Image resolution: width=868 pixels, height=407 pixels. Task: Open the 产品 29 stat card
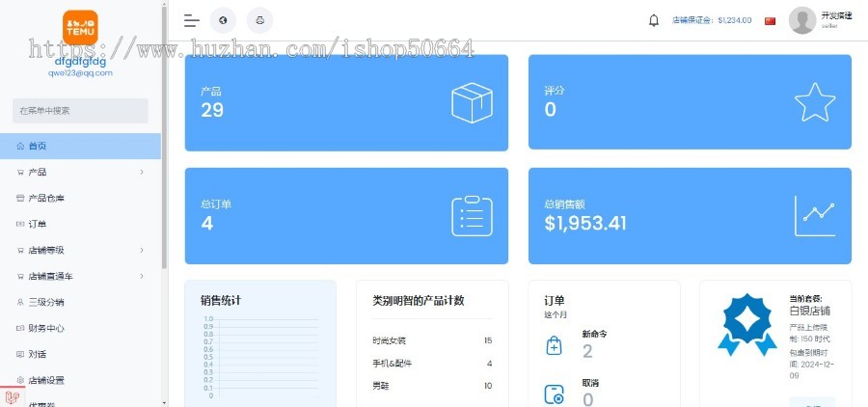pos(346,102)
